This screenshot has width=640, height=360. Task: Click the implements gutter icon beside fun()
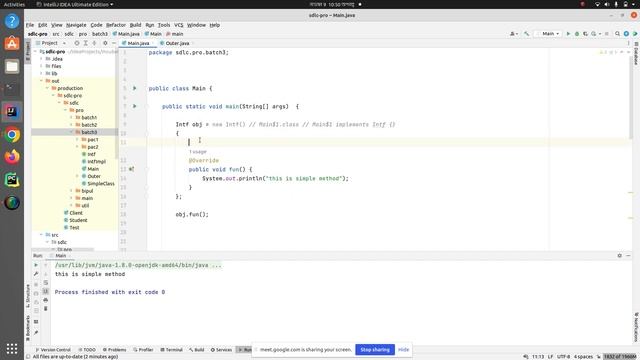[131, 169]
